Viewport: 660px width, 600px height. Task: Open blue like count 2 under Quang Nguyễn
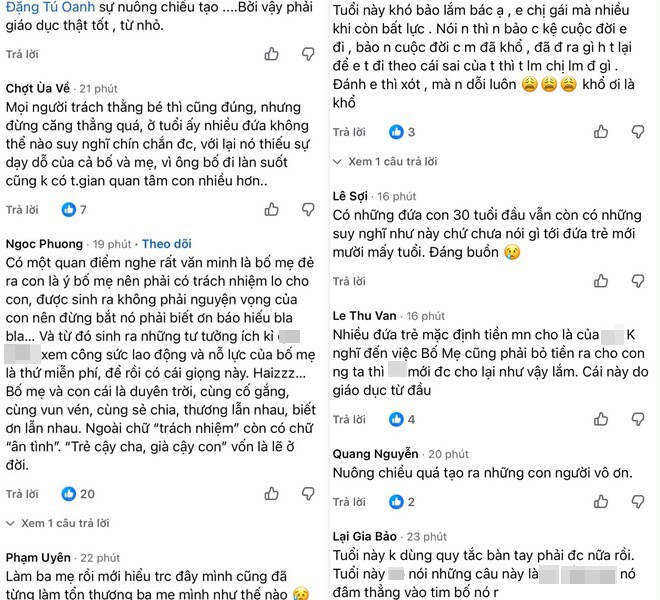(402, 502)
